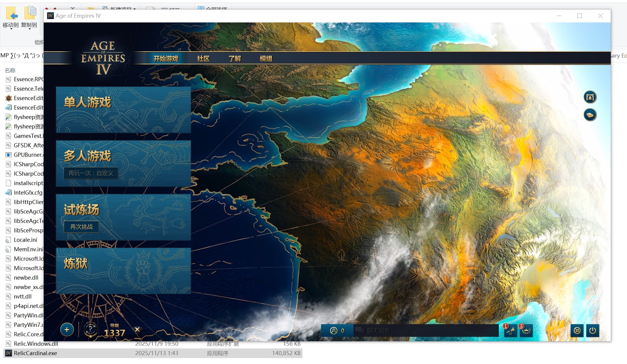Open the crown rewards icon
Screen dimensions: 627x364
pos(526,331)
